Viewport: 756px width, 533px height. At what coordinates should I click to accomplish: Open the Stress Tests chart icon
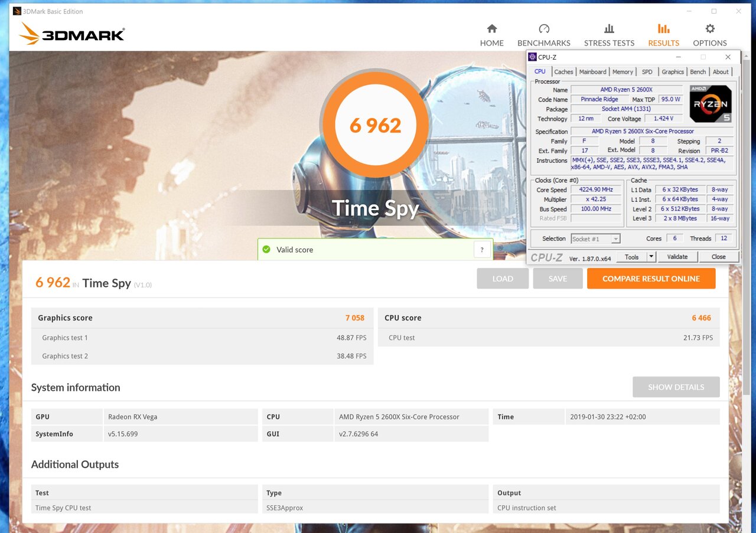pos(609,28)
